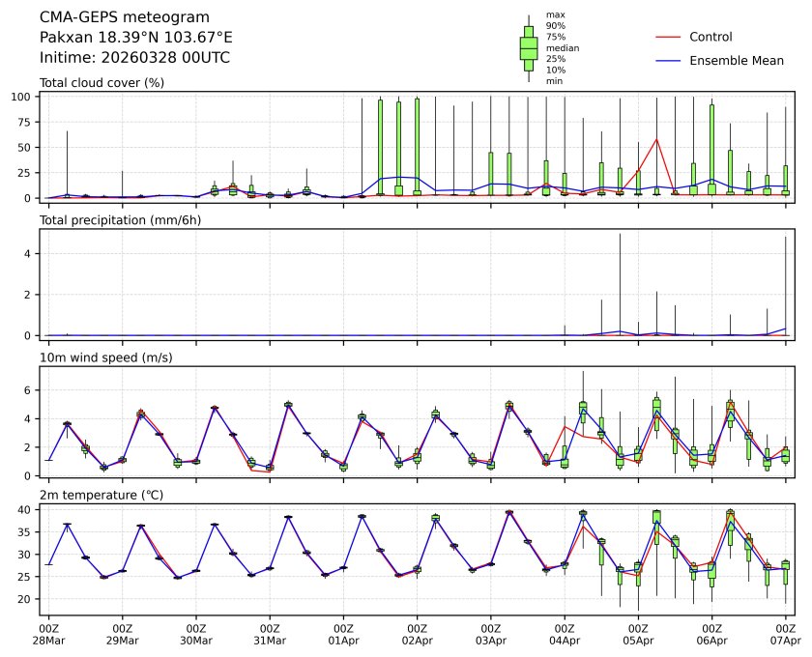
Task: Click the box-and-whisker legend icon
Action: pyautogui.click(x=529, y=48)
